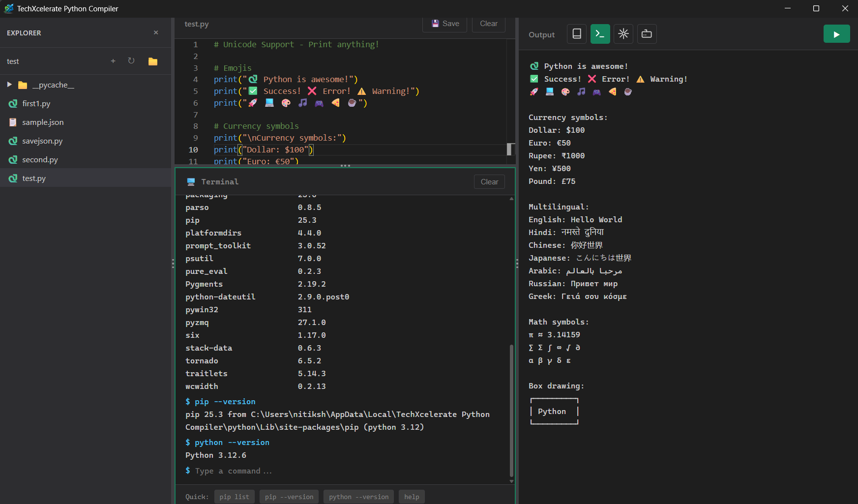Click the monitor icon beside the Terminal label
Screen dimensions: 858x504
tap(191, 181)
